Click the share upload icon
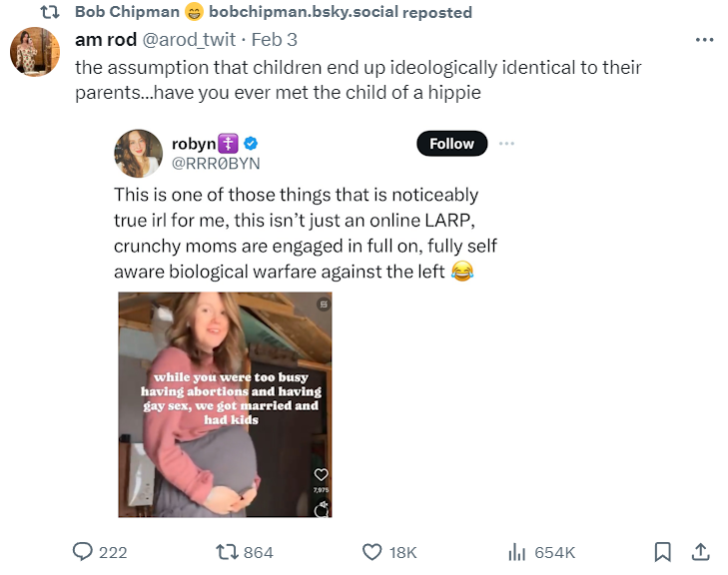Screen dimensions: 728x575 (700, 552)
